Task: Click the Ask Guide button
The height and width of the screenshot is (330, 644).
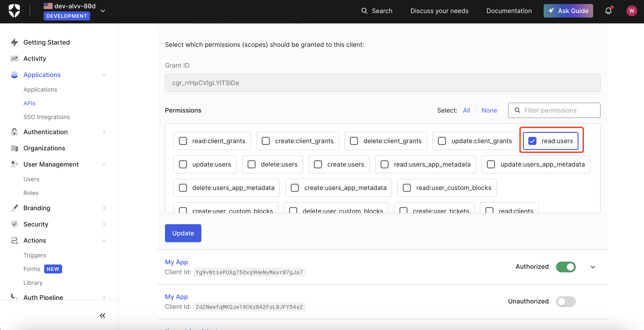Action: pyautogui.click(x=568, y=11)
